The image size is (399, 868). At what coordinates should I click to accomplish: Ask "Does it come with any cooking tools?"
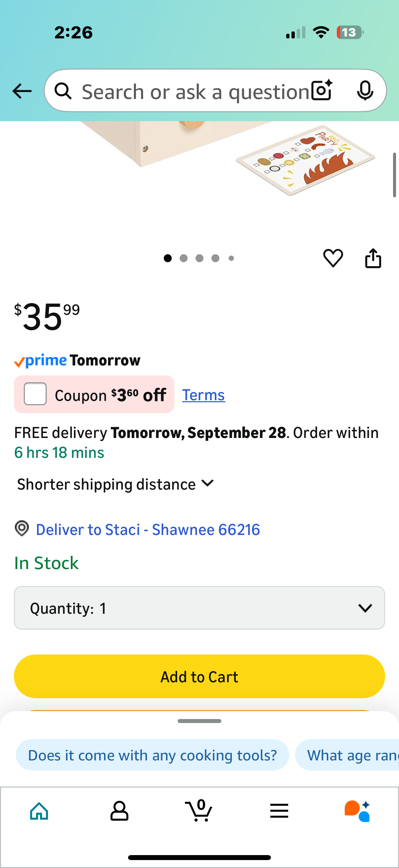click(152, 755)
